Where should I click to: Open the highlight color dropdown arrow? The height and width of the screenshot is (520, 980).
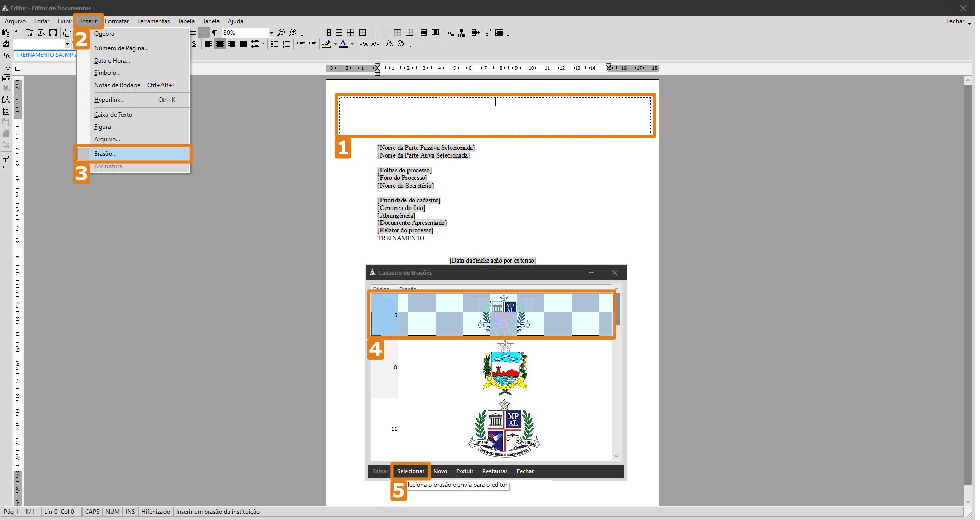click(335, 44)
